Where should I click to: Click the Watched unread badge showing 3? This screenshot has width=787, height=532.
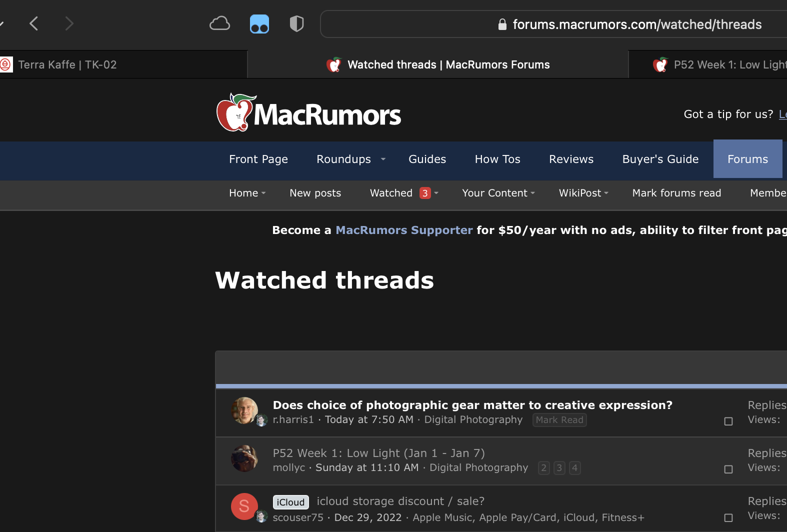tap(425, 193)
